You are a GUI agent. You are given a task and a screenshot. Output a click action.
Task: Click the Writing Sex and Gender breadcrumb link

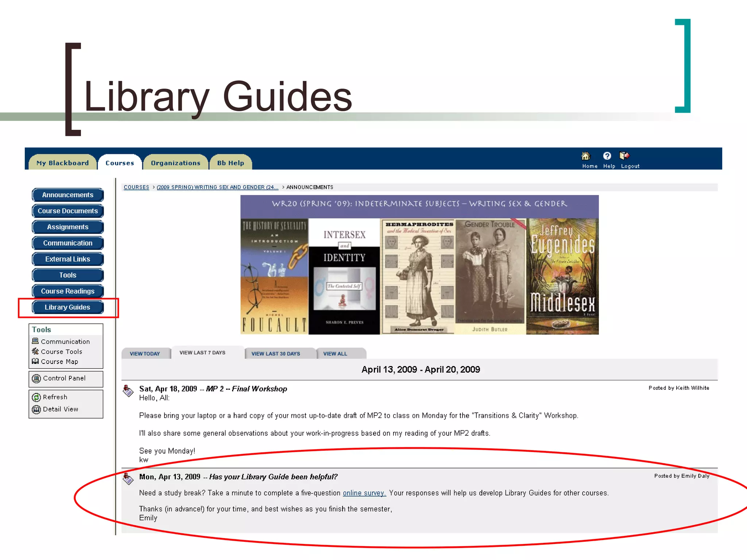tap(217, 187)
